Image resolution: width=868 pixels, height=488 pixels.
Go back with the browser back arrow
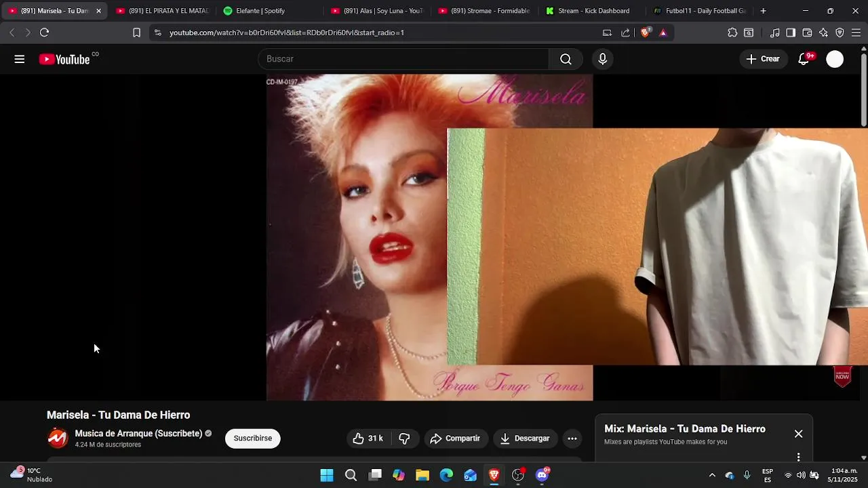pos(12,33)
